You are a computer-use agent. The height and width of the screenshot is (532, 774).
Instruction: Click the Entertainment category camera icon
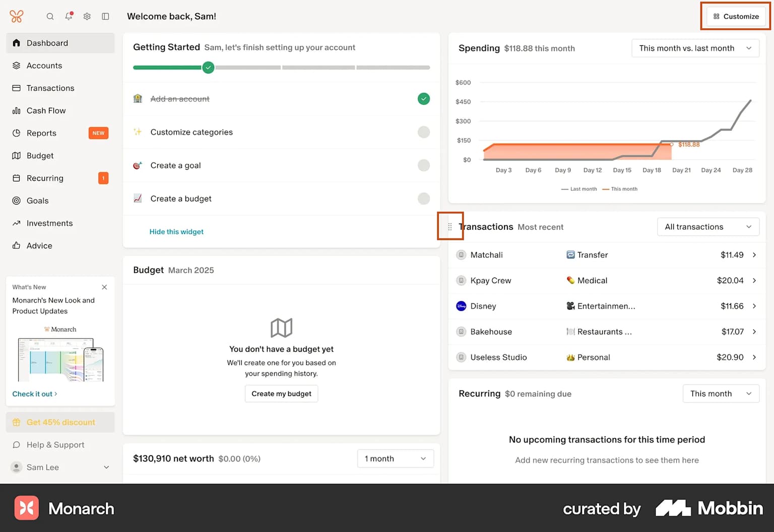click(570, 306)
